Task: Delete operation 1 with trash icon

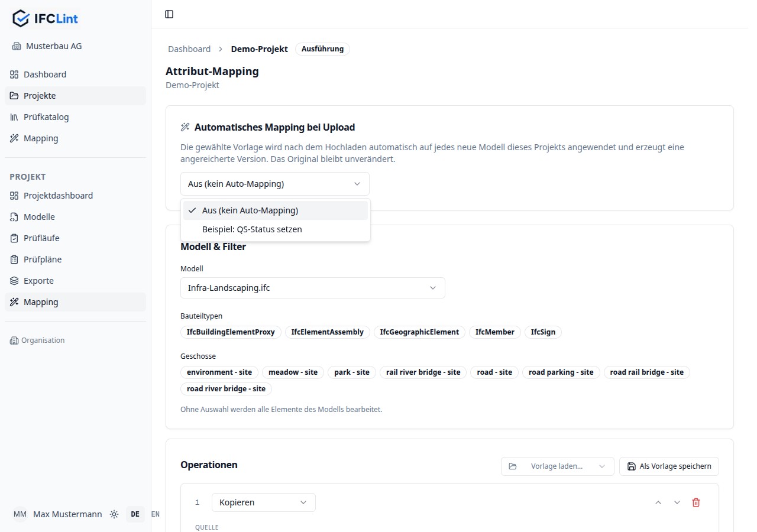Action: tap(696, 502)
